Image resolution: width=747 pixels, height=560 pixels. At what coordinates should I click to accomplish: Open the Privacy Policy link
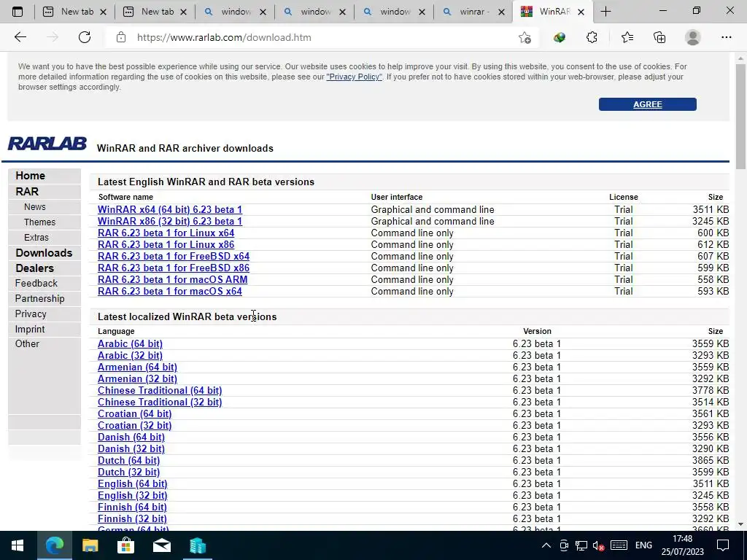point(354,77)
